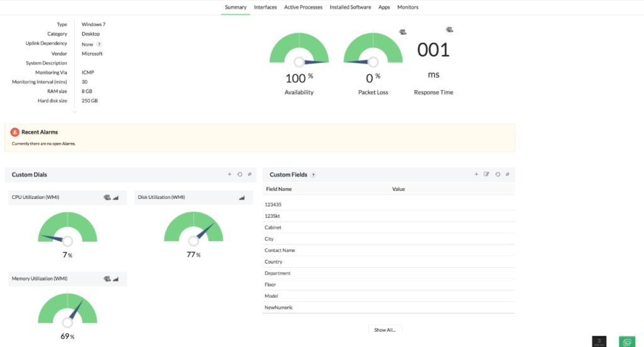Viewport: 644px width, 347px height.
Task: Select the 123Skt custom field row
Action: click(x=389, y=216)
